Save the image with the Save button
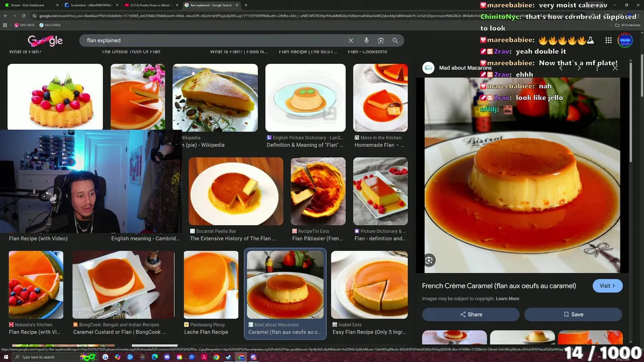The height and width of the screenshot is (362, 644). click(x=573, y=314)
